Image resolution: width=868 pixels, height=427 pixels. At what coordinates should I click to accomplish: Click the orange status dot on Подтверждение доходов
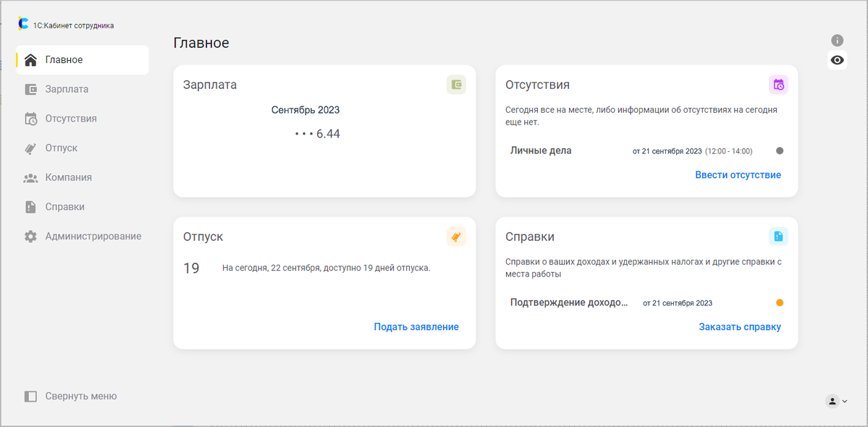point(780,303)
